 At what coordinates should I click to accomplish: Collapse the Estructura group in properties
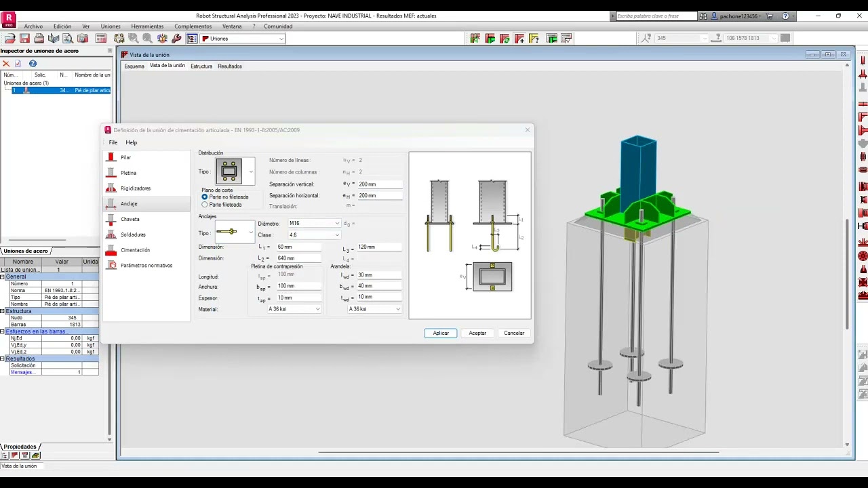(x=3, y=311)
